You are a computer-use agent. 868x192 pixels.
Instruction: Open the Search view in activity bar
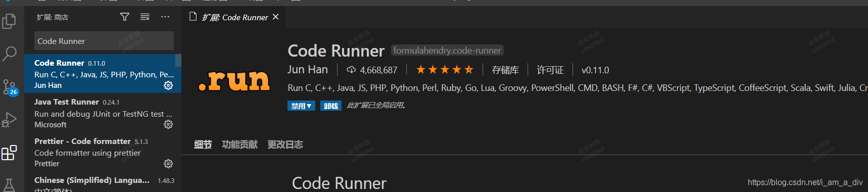point(9,54)
